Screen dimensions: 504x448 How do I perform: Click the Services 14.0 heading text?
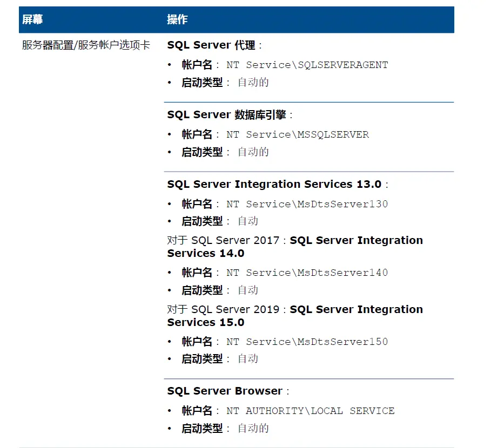point(206,253)
